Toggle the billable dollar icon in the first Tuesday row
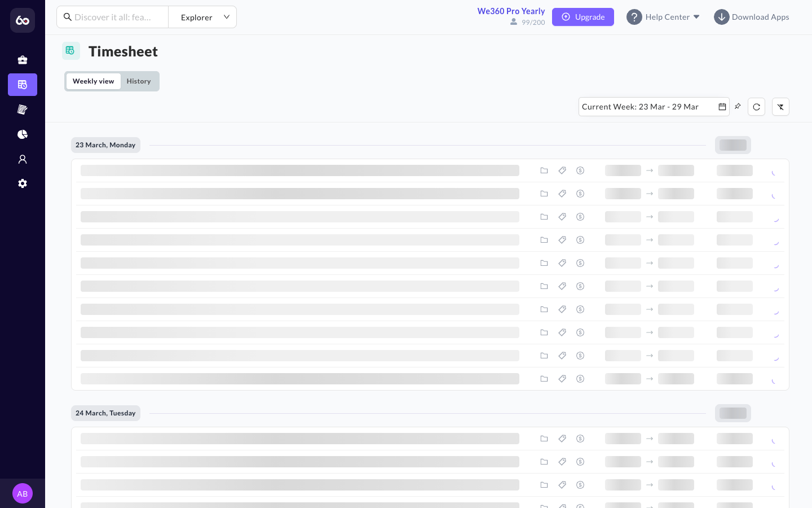This screenshot has height=508, width=812. [580, 439]
